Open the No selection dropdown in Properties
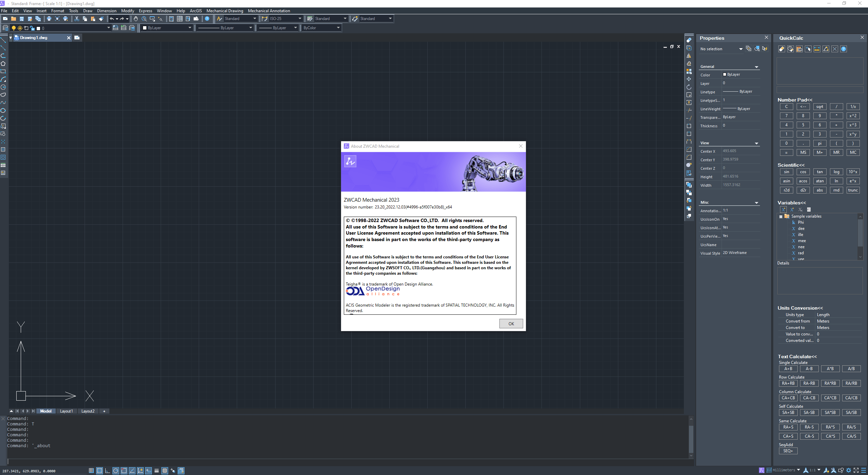Image resolution: width=868 pixels, height=475 pixels. [x=721, y=49]
